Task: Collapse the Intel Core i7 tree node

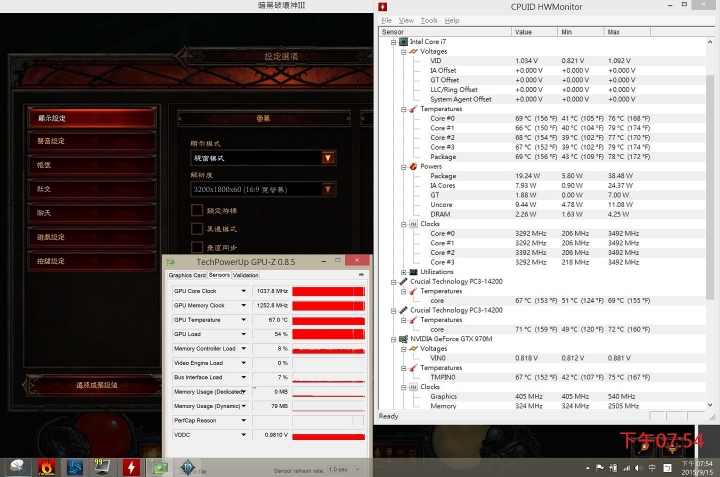Action: (394, 42)
